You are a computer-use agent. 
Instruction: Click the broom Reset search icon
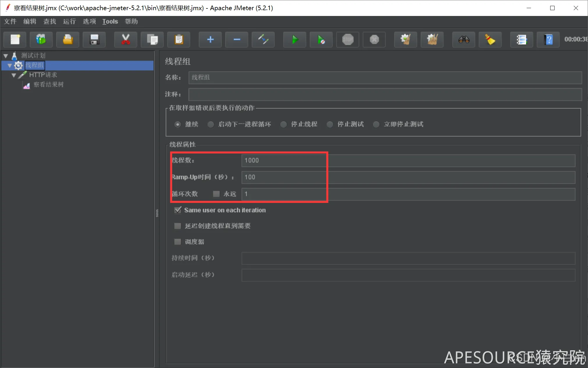(x=490, y=40)
